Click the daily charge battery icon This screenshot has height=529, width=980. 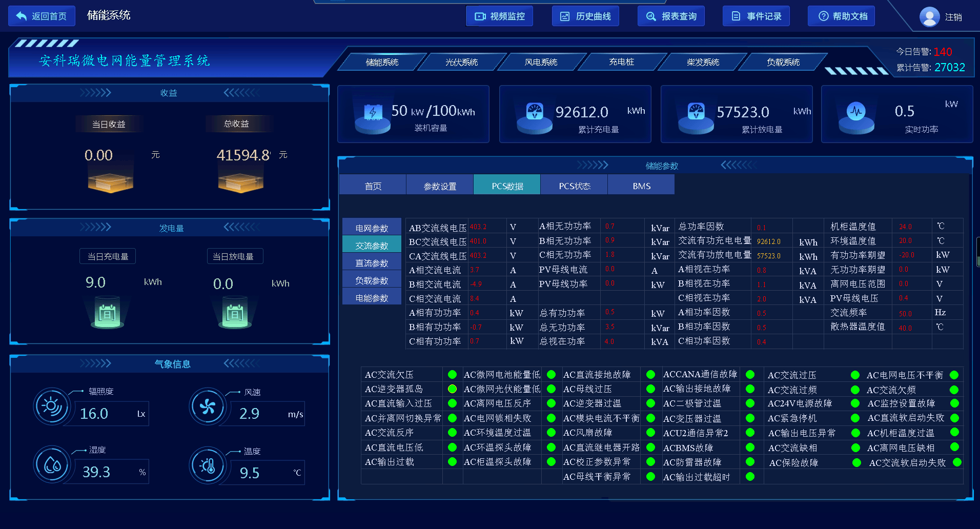pyautogui.click(x=108, y=312)
